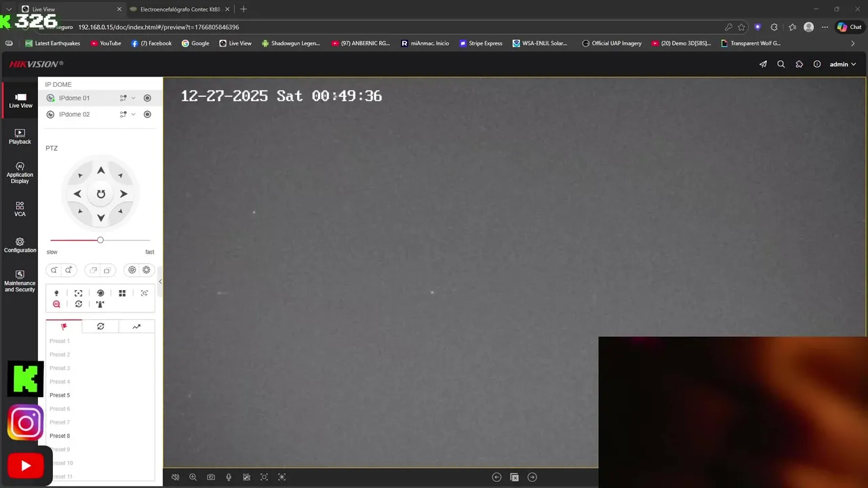Click the one-touch patrol icon
Viewport: 868px width, 488px height.
79,304
